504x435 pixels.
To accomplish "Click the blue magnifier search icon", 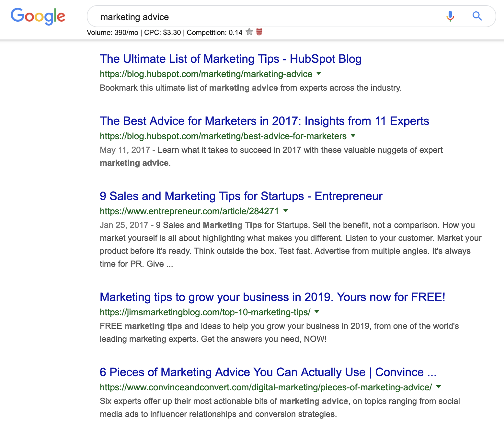I will coord(477,16).
